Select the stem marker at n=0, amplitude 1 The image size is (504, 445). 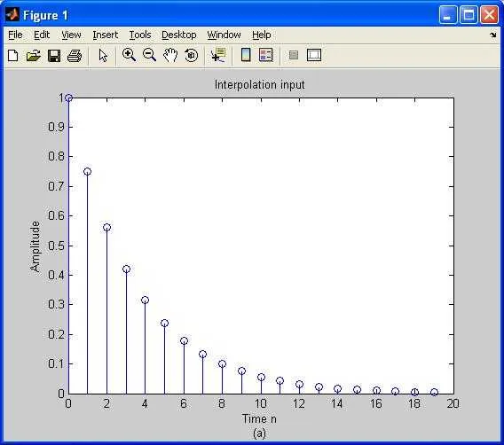pos(68,98)
